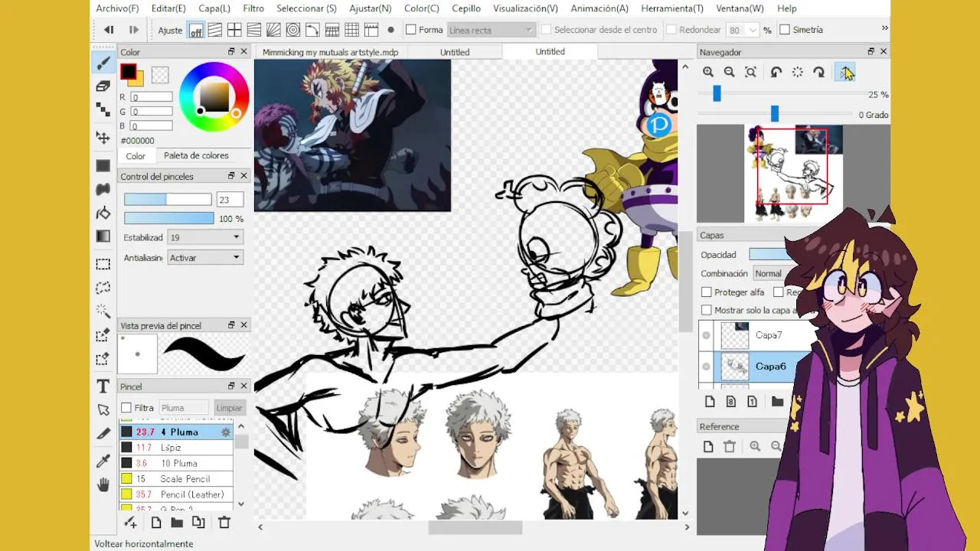Viewport: 980px width, 551px height.
Task: Select the Gradient tool
Action: pyautogui.click(x=103, y=236)
